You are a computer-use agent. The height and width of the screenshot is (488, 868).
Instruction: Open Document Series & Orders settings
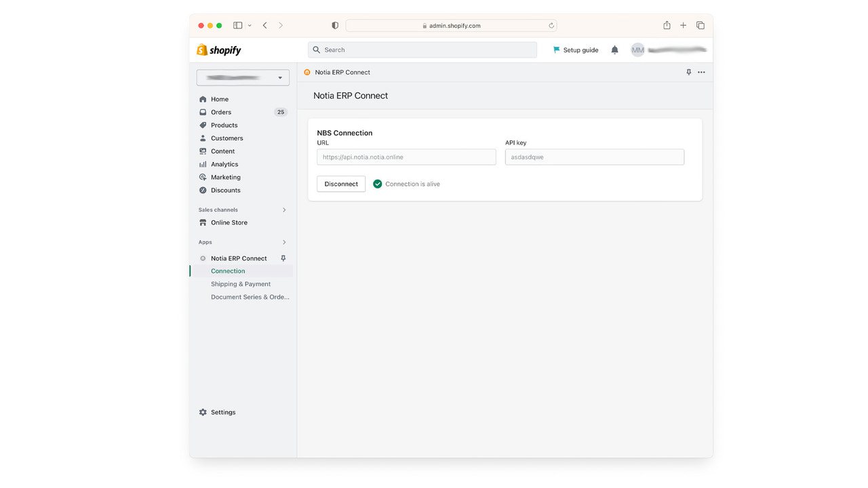pyautogui.click(x=250, y=297)
